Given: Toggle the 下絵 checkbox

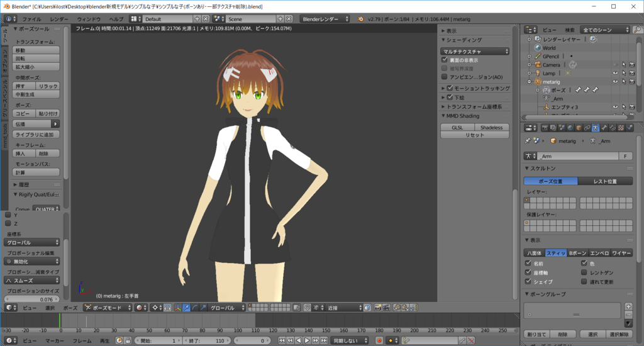Looking at the screenshot, I should (450, 98).
